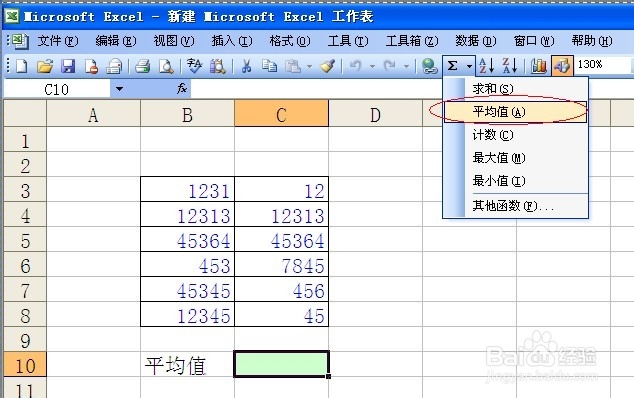Click the Select All corner box
This screenshot has height=398, width=634.
(x=25, y=114)
